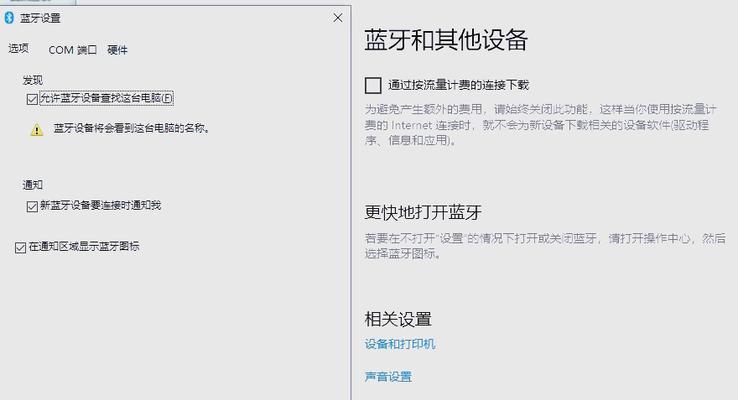Click the 更快地打开蓝牙 heading

[423, 212]
